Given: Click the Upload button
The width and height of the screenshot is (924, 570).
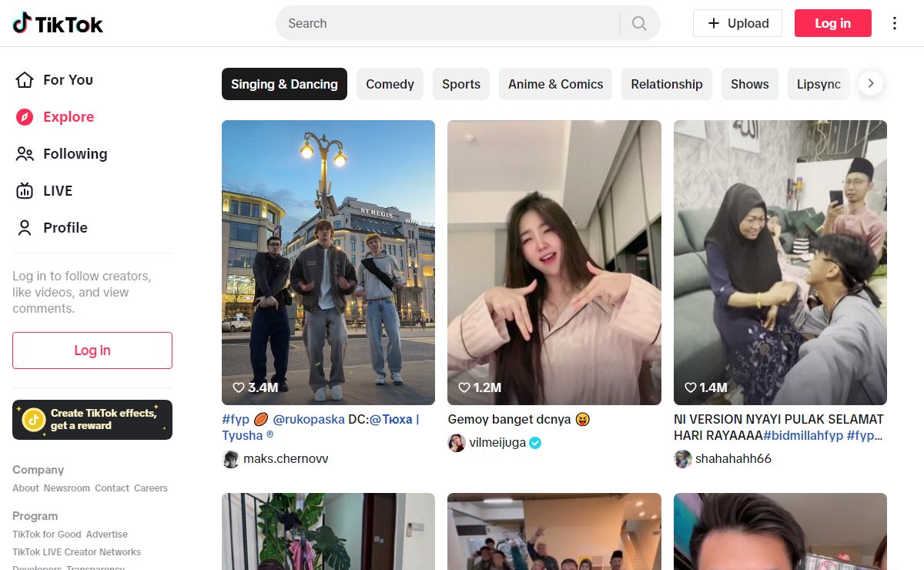Looking at the screenshot, I should pos(738,23).
